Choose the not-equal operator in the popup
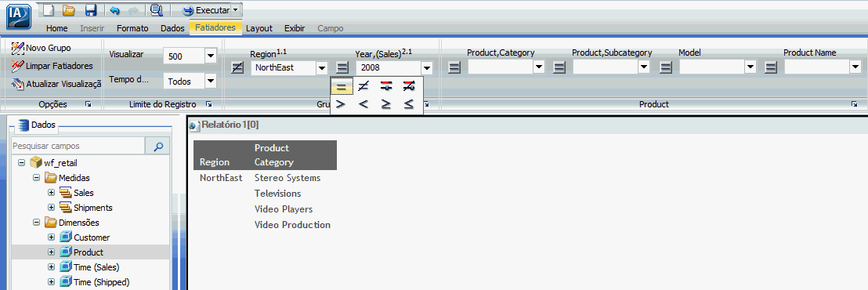The image size is (868, 290). pyautogui.click(x=363, y=86)
